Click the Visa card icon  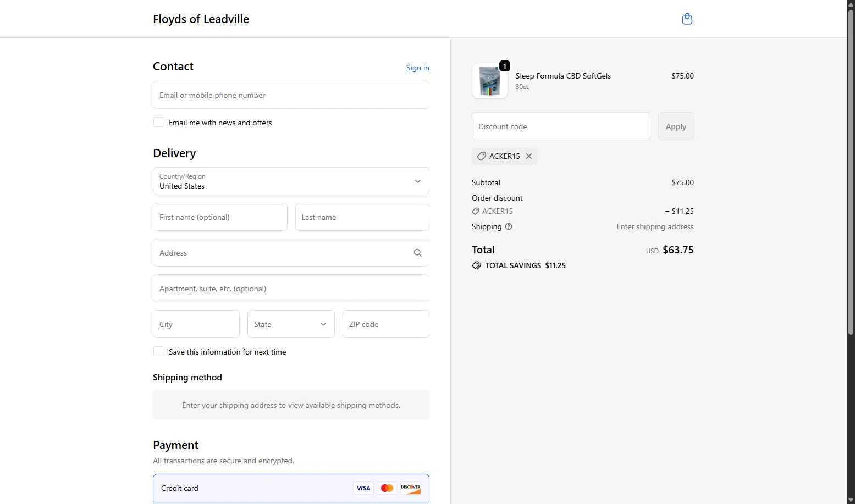tap(363, 488)
